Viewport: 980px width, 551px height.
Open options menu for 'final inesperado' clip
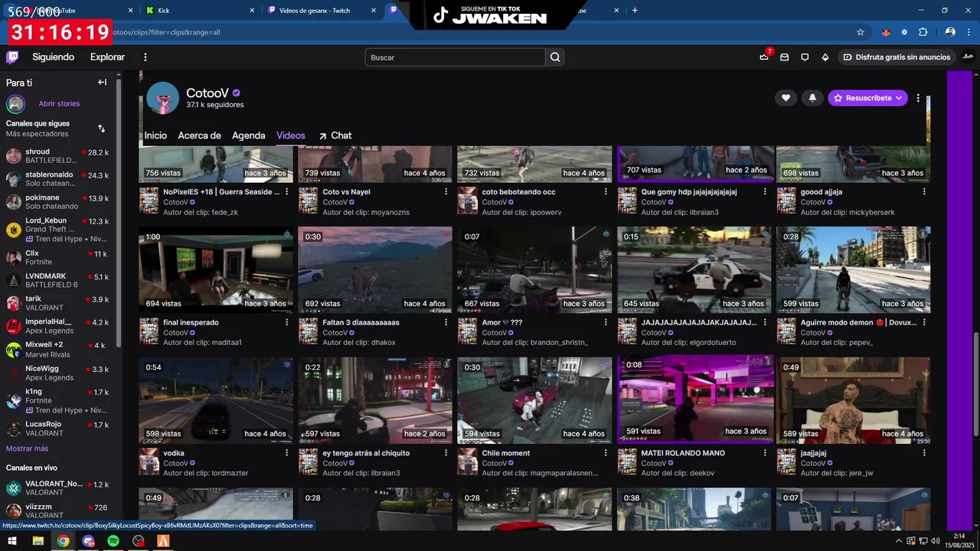(287, 322)
